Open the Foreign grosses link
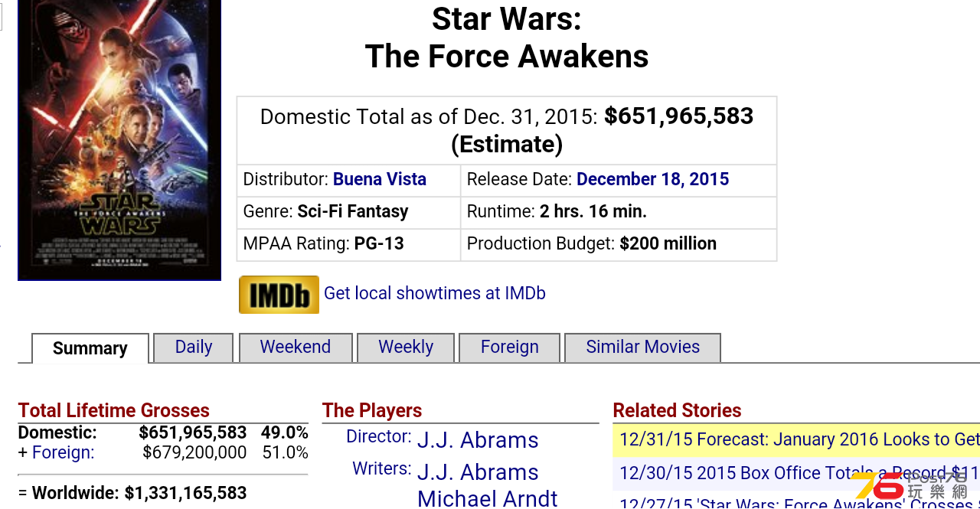 [x=63, y=452]
